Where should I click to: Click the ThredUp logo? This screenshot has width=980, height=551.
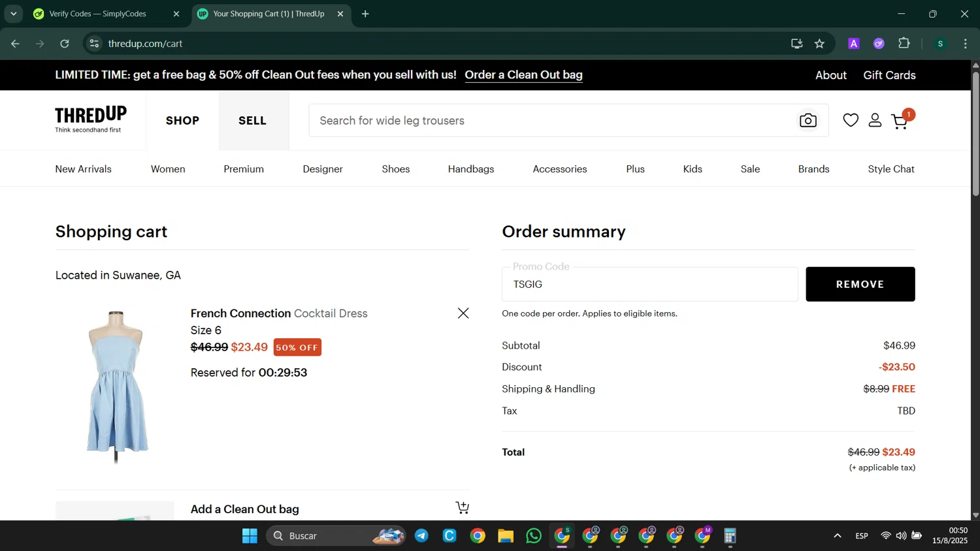pyautogui.click(x=91, y=119)
